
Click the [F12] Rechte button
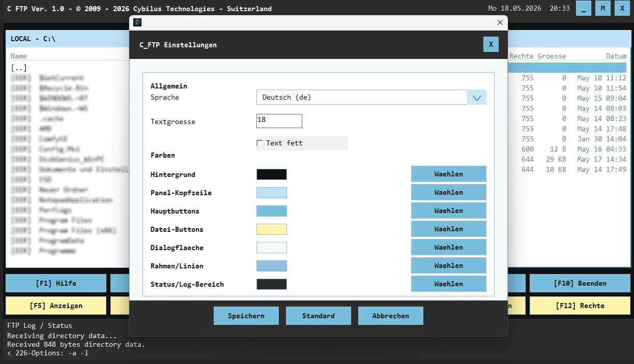[x=580, y=306]
